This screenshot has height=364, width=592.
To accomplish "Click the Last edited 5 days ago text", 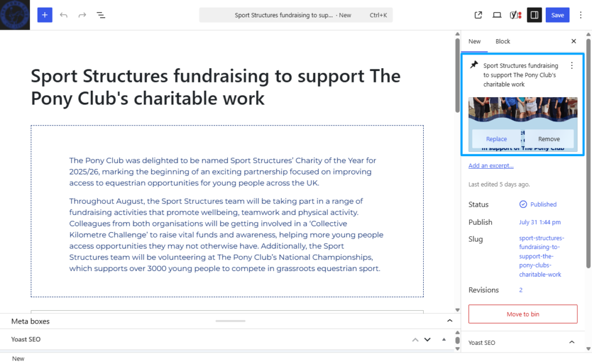I will coord(499,184).
